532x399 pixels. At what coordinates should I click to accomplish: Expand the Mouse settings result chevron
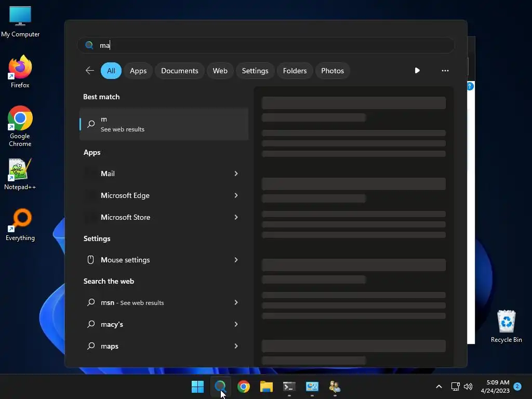[236, 260]
